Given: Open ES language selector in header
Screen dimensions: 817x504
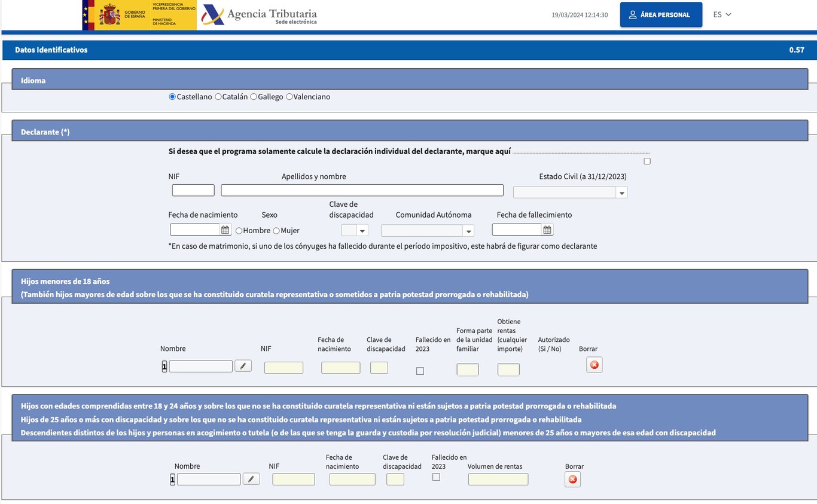Looking at the screenshot, I should point(722,15).
